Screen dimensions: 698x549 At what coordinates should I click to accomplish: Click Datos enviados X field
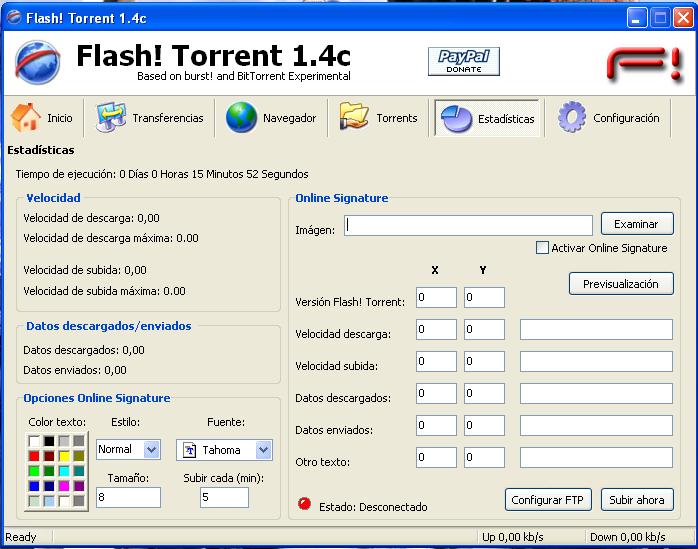coord(436,426)
